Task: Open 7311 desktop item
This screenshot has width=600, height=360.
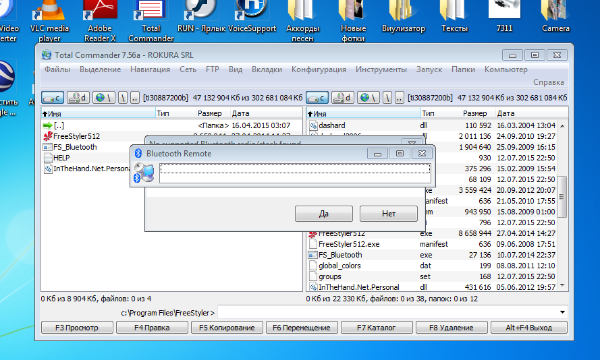Action: click(x=504, y=17)
